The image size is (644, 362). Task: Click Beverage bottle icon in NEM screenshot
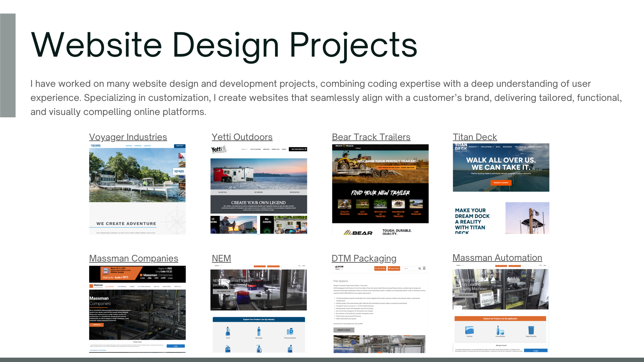click(x=259, y=331)
